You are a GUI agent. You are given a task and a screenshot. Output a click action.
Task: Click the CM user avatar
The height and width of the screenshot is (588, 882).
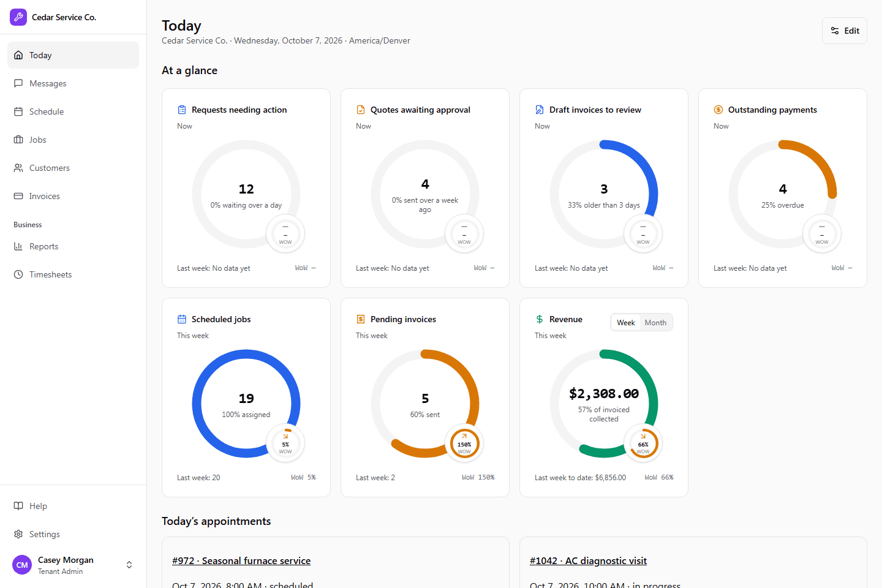(x=22, y=565)
